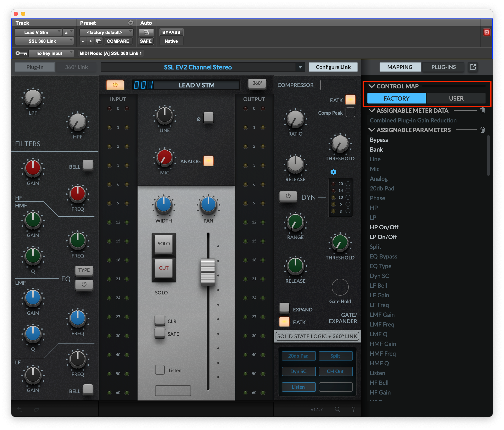Copy preset settings icon next to plus
This screenshot has height=430, width=504.
tap(98, 41)
